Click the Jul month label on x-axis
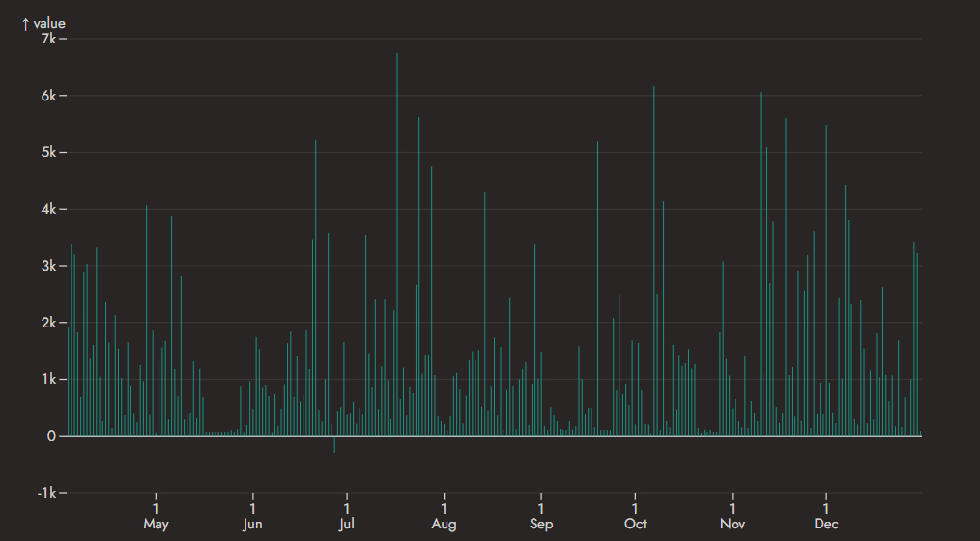980x541 pixels. 346,525
